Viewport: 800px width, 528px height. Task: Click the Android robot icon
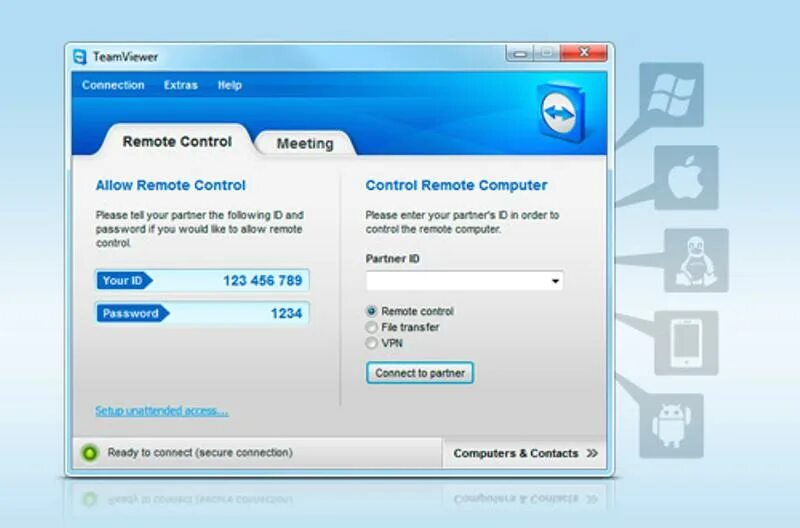(671, 425)
